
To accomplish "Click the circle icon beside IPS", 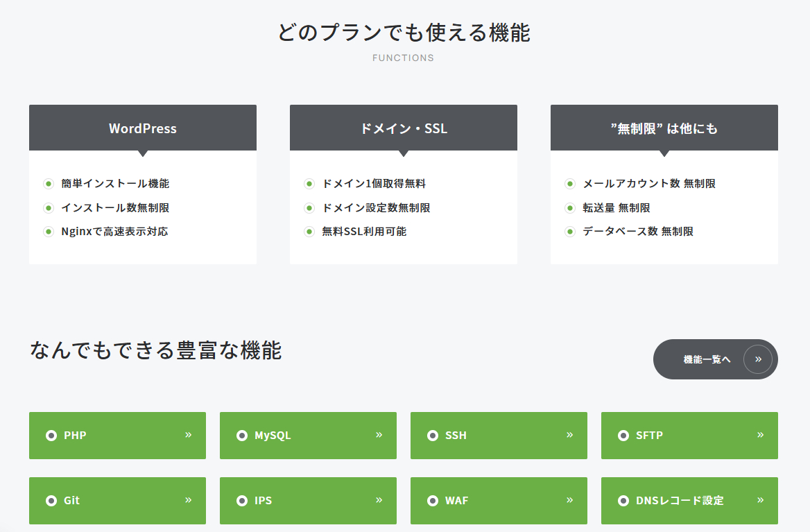I will coord(242,501).
